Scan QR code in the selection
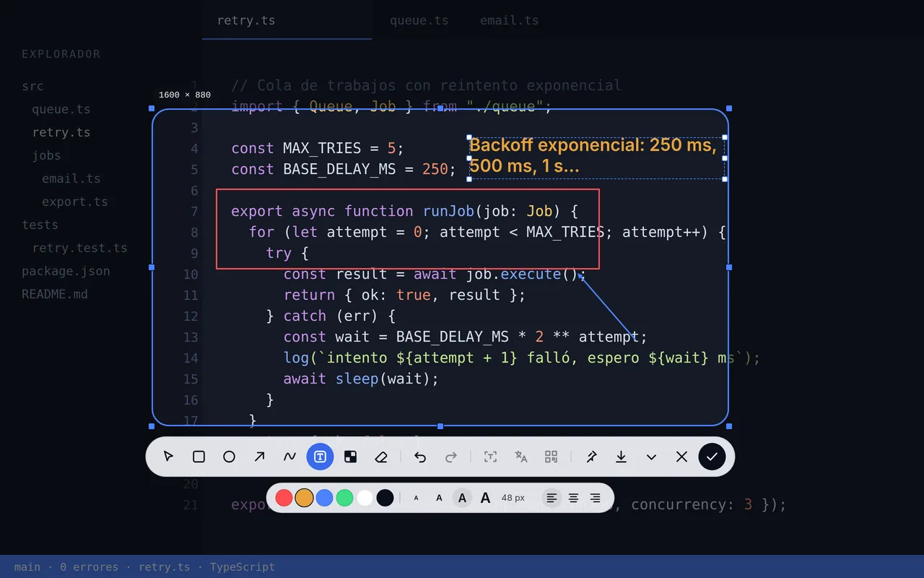Screen dimensions: 924x578 click(x=552, y=457)
